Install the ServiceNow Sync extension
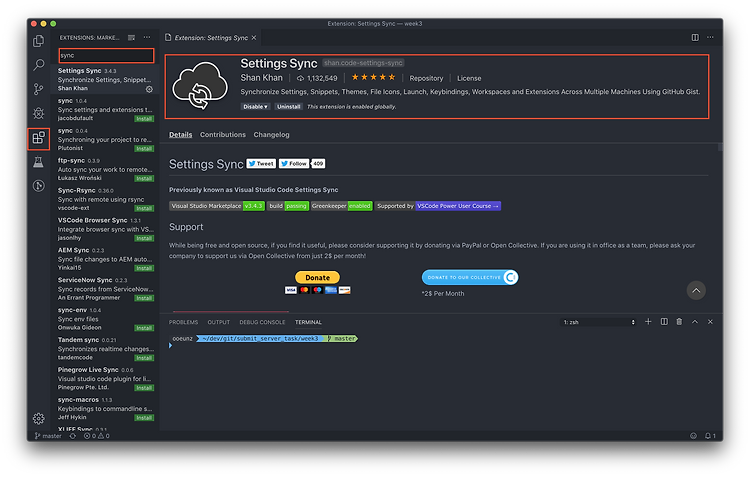This screenshot has width=750, height=477. (143, 298)
